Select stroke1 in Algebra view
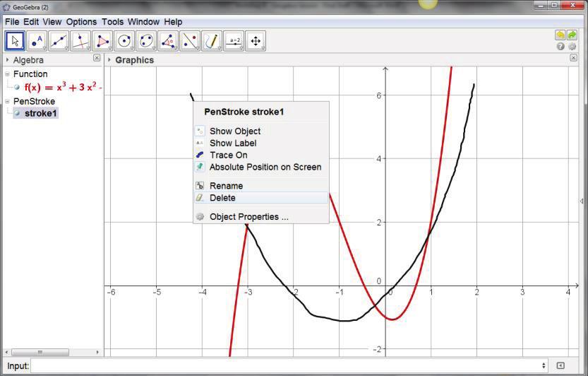 (40, 113)
